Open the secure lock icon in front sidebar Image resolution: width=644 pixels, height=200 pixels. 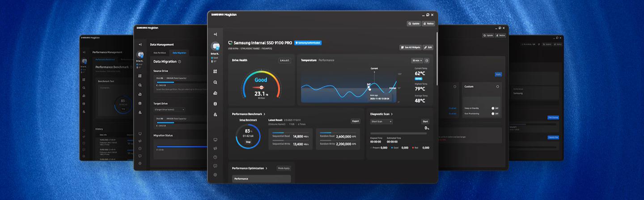(x=215, y=115)
